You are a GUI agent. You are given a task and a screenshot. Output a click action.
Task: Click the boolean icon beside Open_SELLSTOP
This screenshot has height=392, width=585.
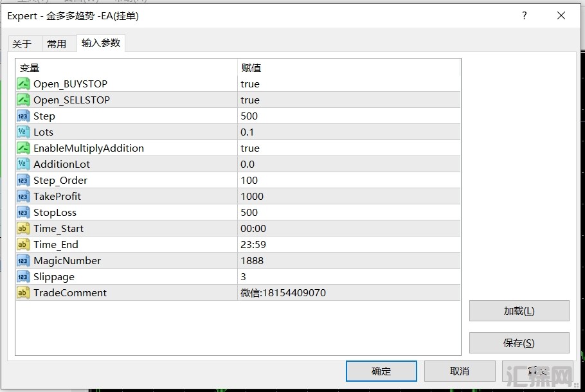pos(23,100)
